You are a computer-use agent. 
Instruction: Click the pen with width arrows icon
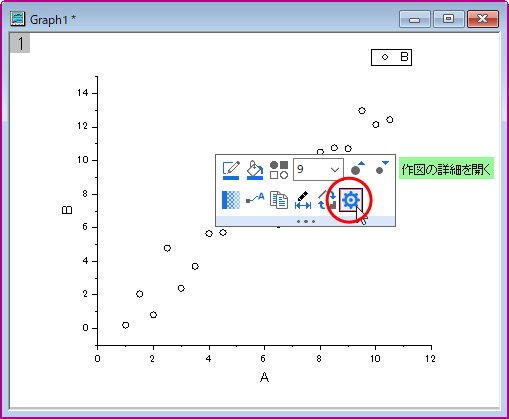point(303,200)
